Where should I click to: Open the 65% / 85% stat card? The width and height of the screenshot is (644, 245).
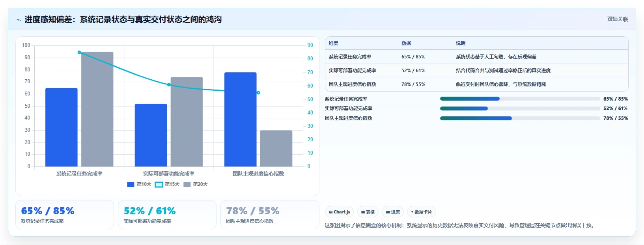(65, 215)
